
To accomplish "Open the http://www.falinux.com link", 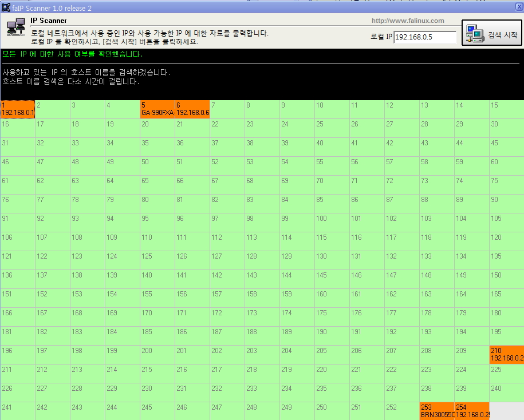I will (408, 21).
